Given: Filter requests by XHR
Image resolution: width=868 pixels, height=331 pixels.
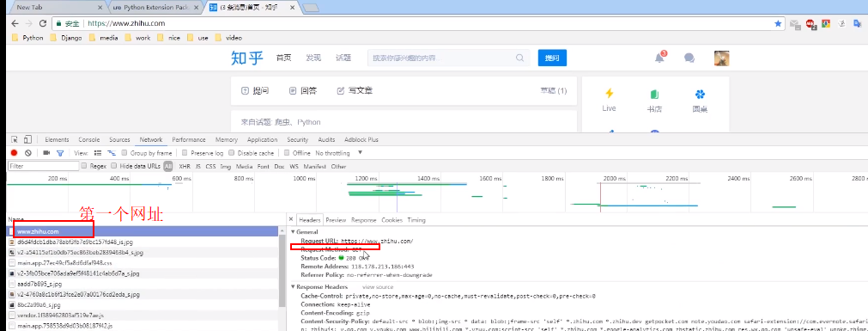Looking at the screenshot, I should [185, 166].
